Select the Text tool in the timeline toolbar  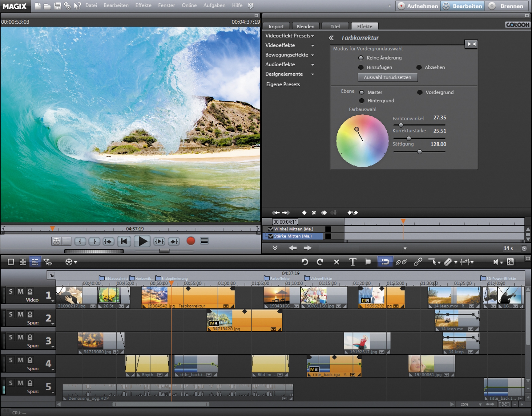pos(353,262)
